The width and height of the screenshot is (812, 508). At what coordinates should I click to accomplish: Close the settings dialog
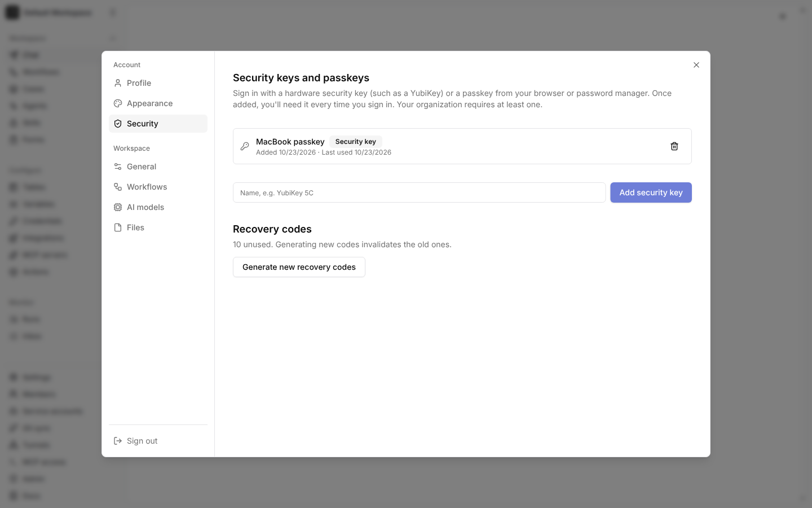[x=696, y=65]
